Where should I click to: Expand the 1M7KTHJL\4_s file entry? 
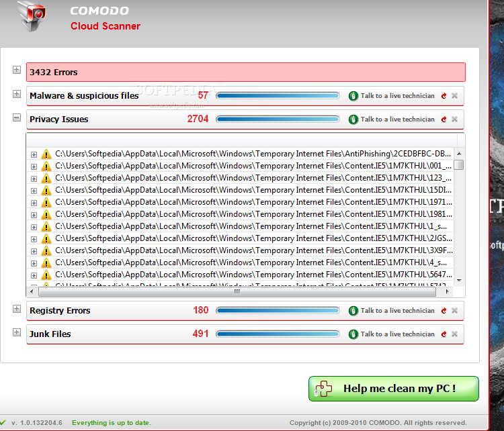tap(34, 263)
